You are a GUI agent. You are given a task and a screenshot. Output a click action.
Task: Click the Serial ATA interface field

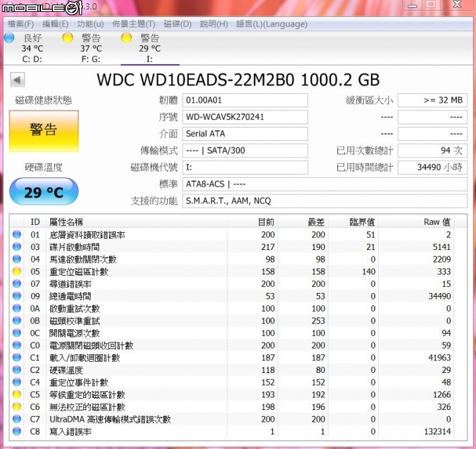coord(245,134)
